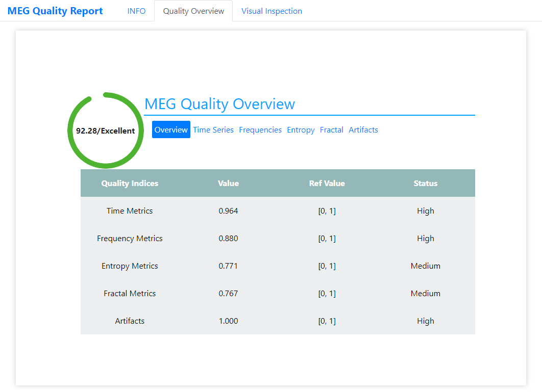542x392 pixels.
Task: Open the Time Series section
Action: (x=213, y=130)
